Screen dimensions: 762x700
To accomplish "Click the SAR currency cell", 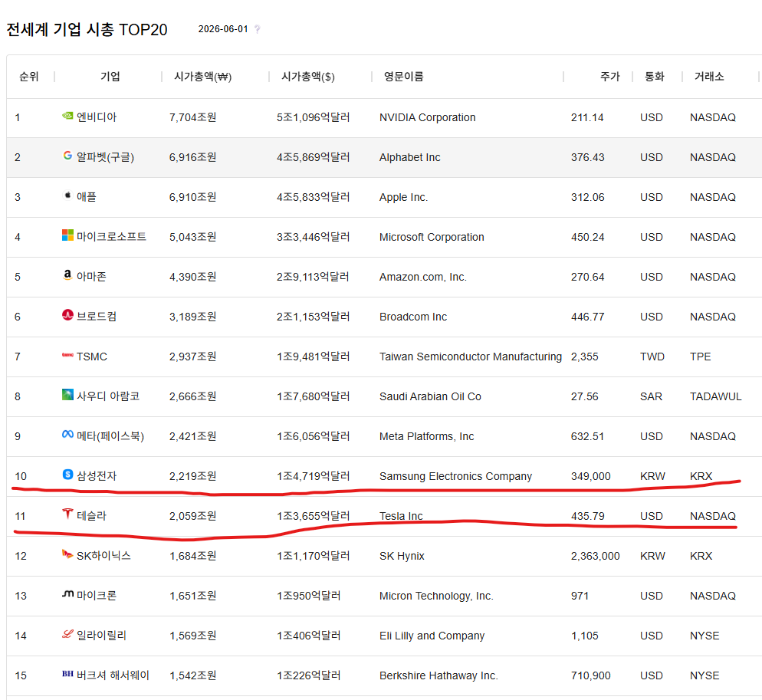I will pos(651,396).
